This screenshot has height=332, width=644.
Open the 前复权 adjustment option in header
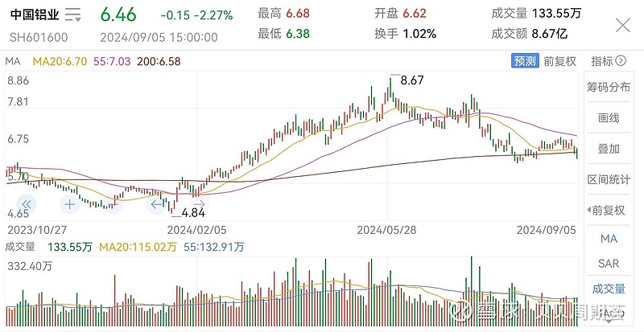point(560,61)
